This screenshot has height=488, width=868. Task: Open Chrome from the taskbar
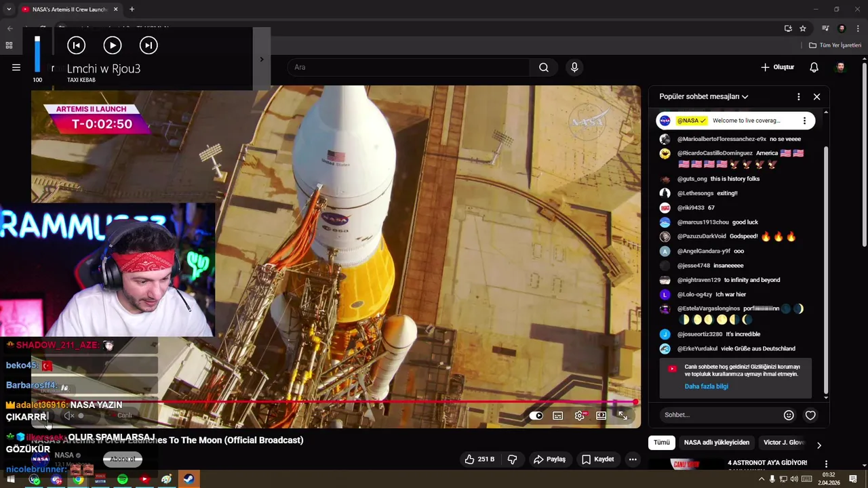click(78, 480)
